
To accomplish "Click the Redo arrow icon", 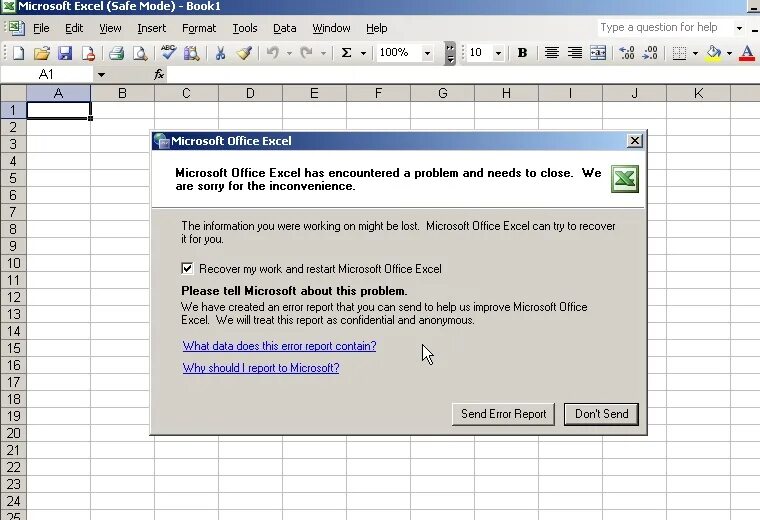I will [x=306, y=52].
